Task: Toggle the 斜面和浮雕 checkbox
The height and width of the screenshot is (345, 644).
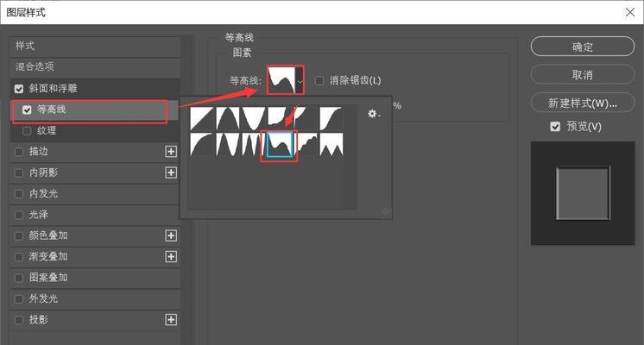Action: 19,89
